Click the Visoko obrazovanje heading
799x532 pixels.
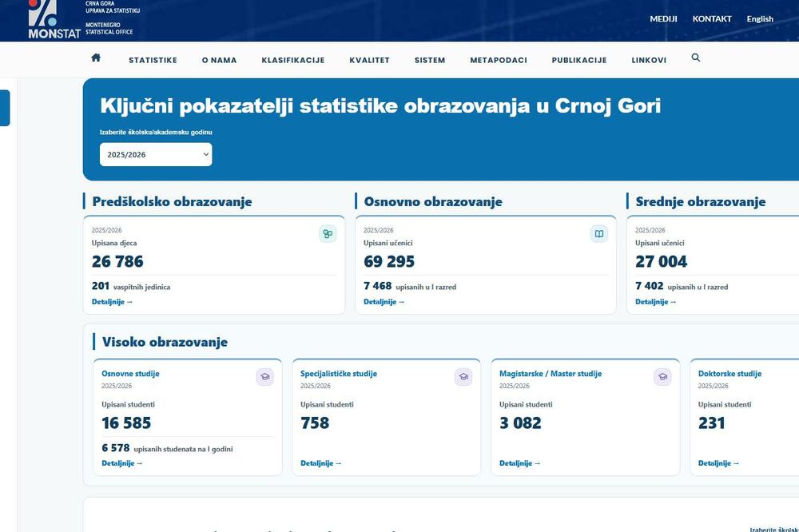165,342
